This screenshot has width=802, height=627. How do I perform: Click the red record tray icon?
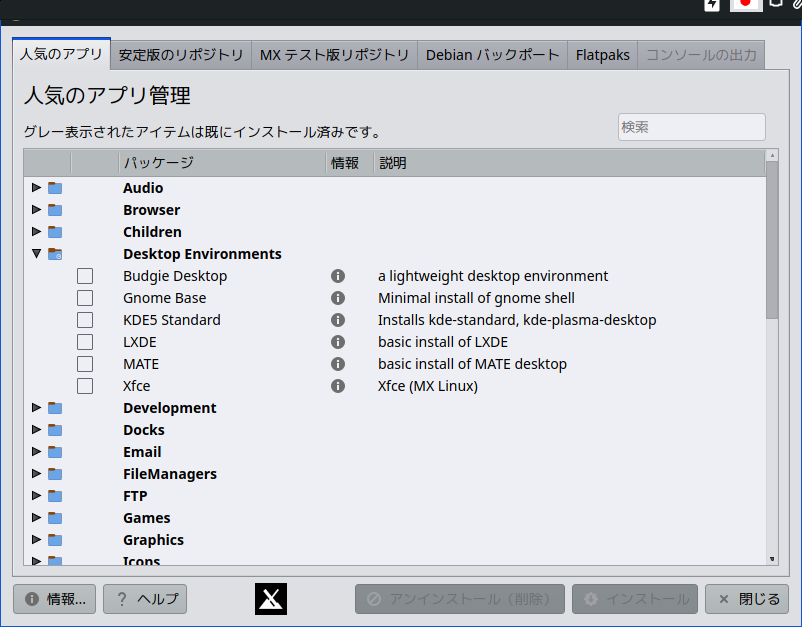pos(745,4)
